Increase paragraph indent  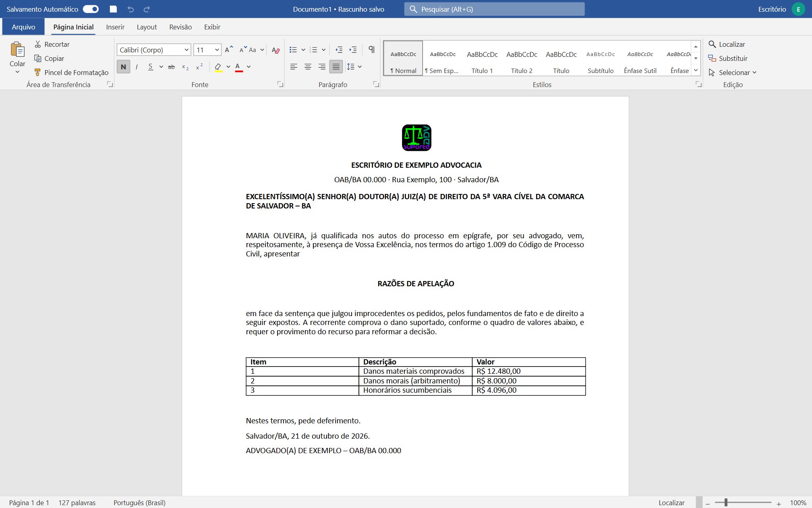coord(353,50)
